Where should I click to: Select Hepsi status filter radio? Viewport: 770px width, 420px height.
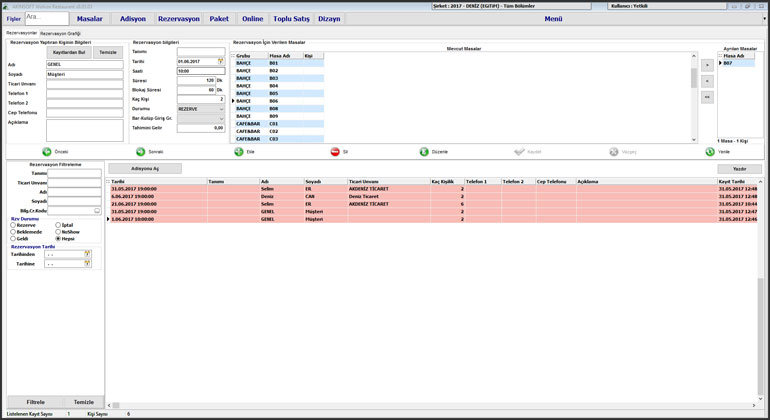coord(58,239)
